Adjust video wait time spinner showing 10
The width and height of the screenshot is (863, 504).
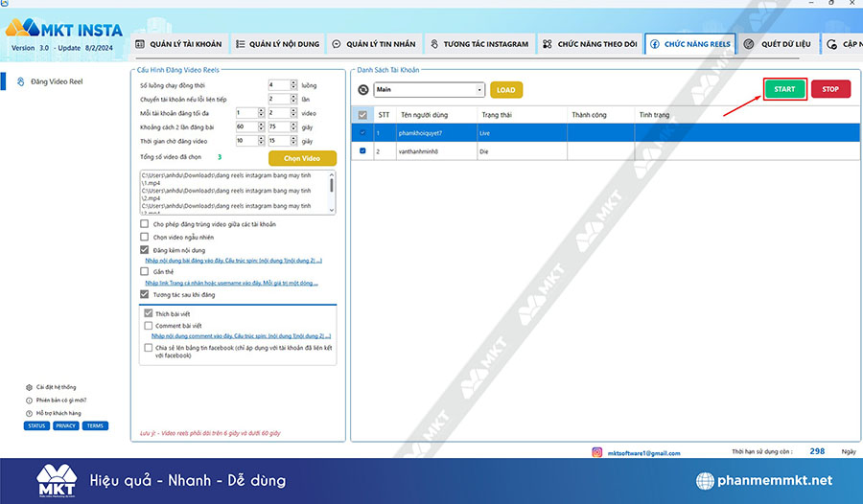261,141
